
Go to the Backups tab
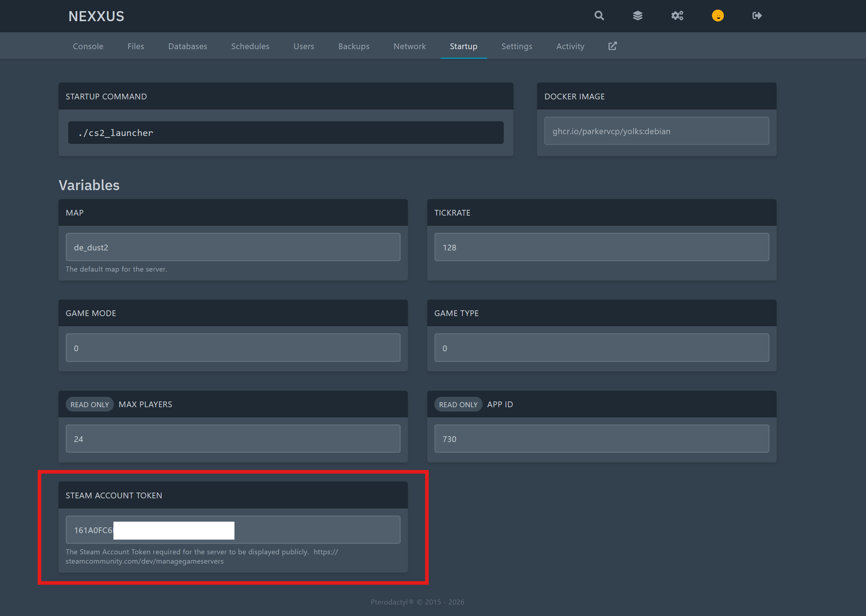[x=354, y=46]
